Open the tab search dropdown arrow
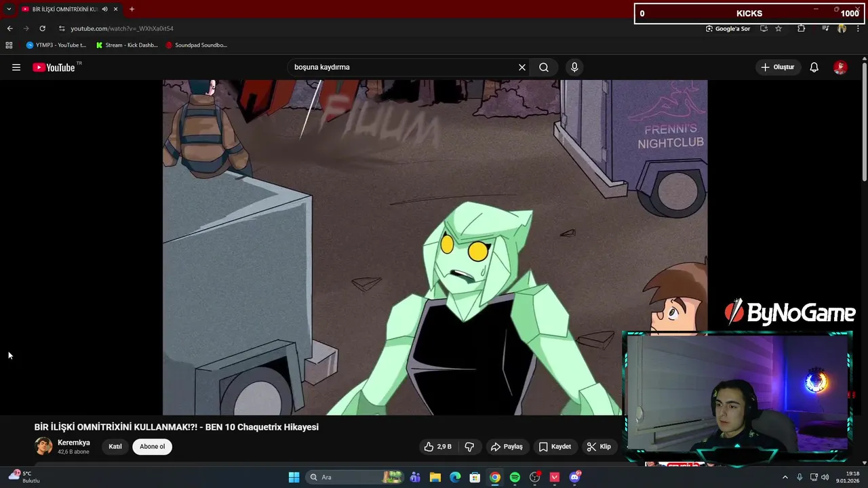This screenshot has width=868, height=488. pyautogui.click(x=9, y=9)
